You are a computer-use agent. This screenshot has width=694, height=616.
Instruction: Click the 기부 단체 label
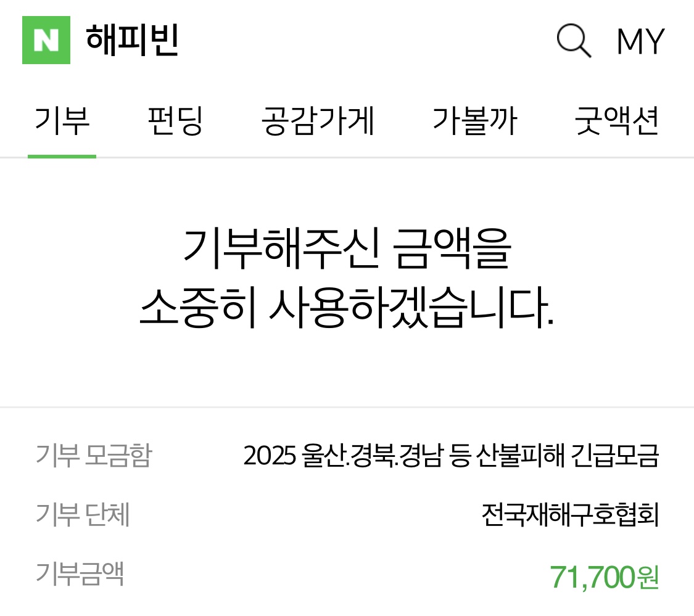[x=82, y=514]
